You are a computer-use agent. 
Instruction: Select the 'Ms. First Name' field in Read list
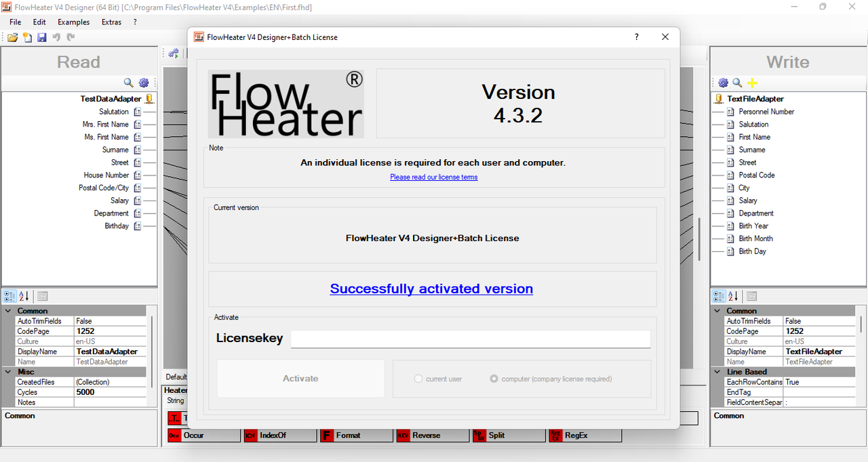[106, 138]
